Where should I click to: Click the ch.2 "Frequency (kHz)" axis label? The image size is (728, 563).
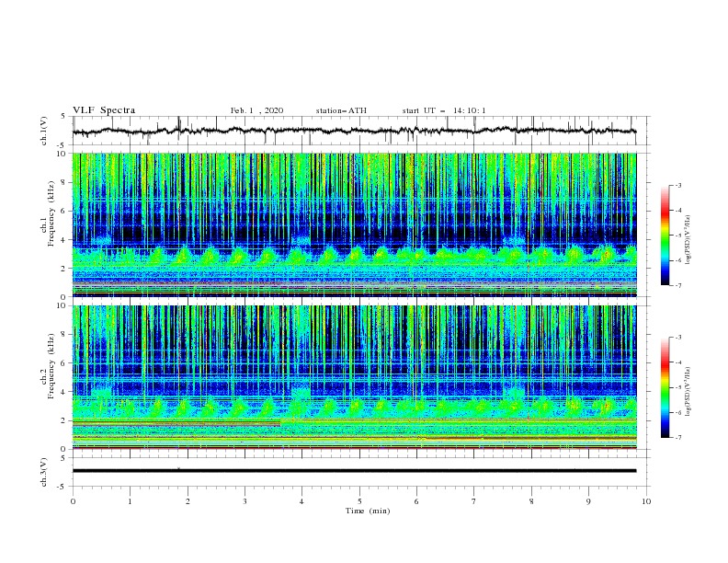[51, 366]
